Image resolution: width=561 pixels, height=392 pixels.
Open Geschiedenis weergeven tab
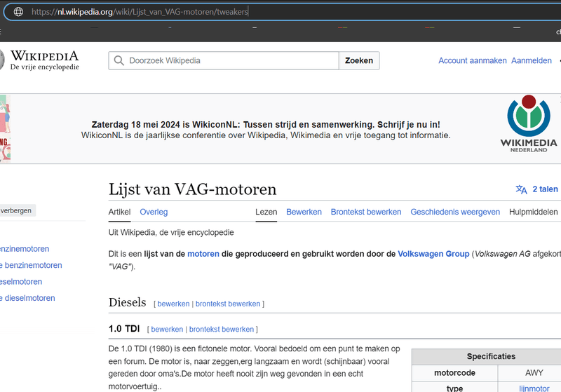455,212
